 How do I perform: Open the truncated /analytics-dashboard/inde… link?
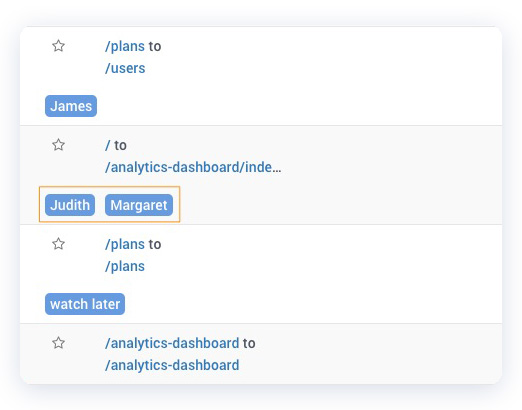[193, 167]
